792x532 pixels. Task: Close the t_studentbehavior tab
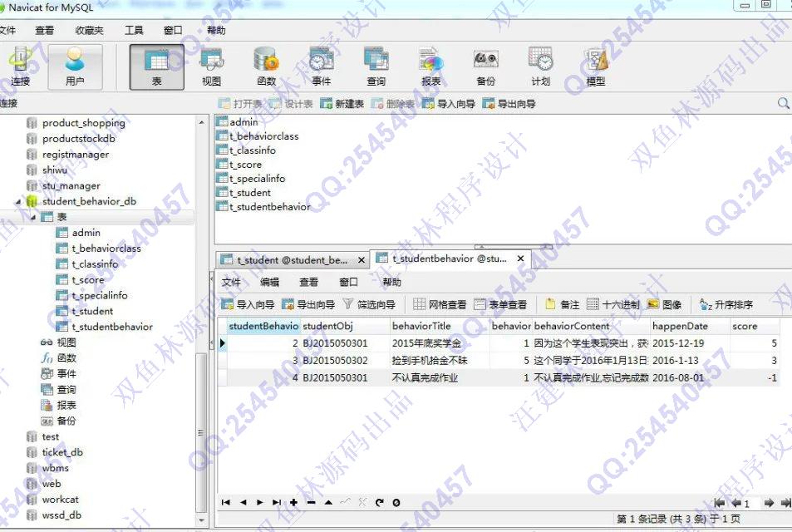click(521, 259)
